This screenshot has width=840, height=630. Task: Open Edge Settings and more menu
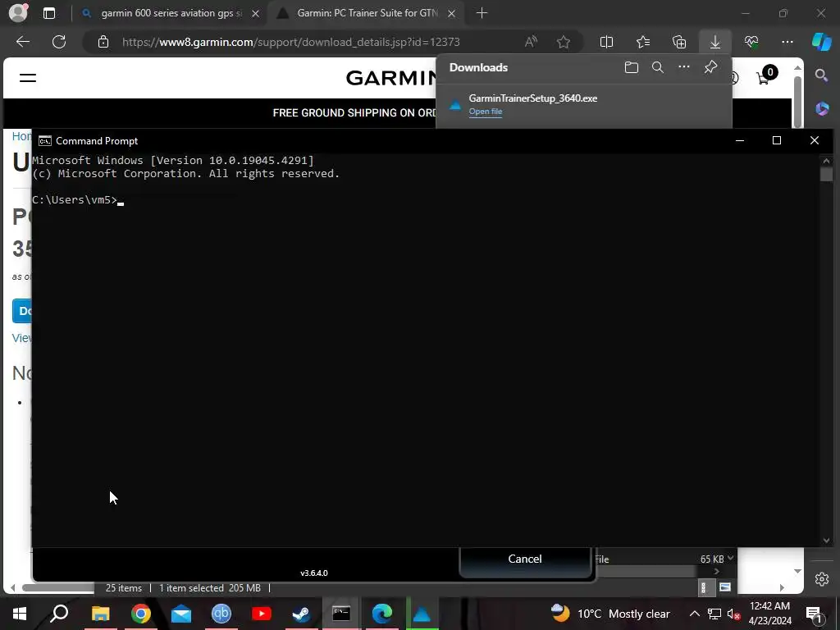tap(787, 42)
